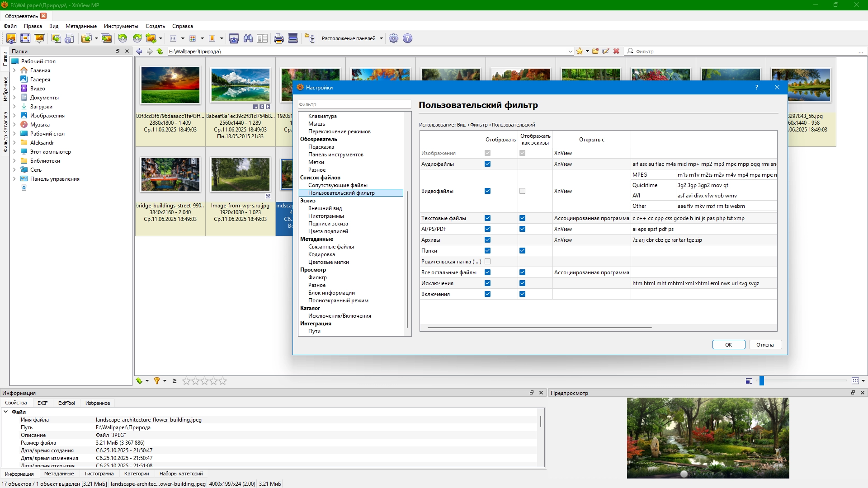Click the star favorites icon in address bar
The image size is (868, 488).
pos(580,51)
